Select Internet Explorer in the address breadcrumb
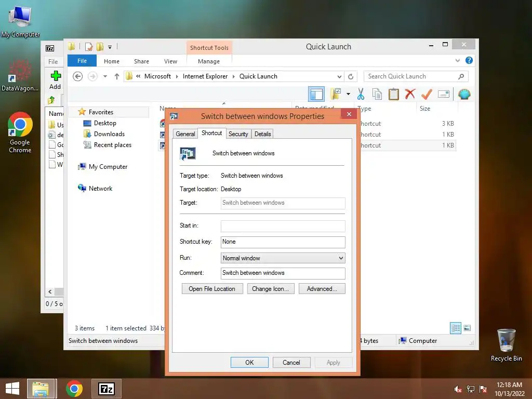Viewport: 532px width, 399px height. 205,76
